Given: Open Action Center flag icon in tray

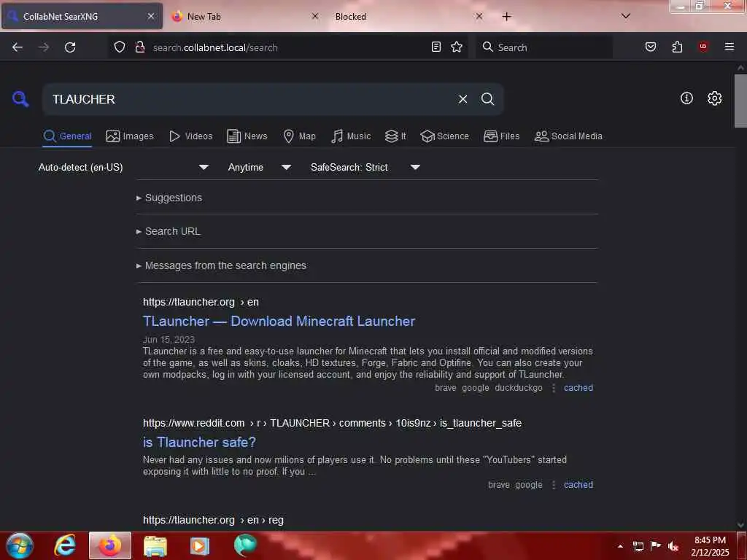Looking at the screenshot, I should tap(655, 545).
